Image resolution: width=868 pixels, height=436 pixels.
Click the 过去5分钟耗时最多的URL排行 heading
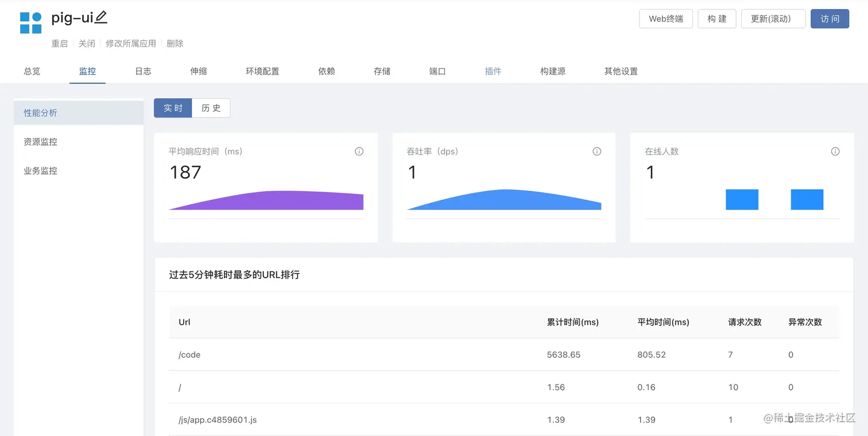234,275
